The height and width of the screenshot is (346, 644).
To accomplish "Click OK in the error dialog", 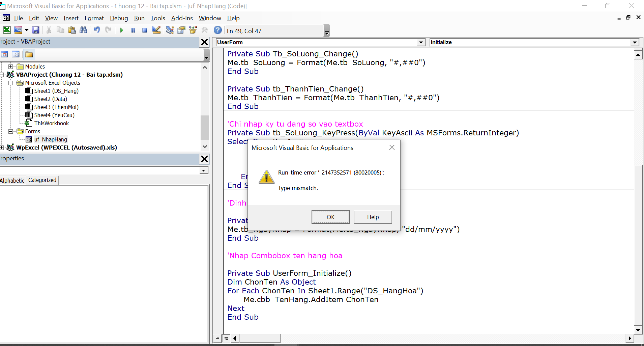I will (330, 217).
